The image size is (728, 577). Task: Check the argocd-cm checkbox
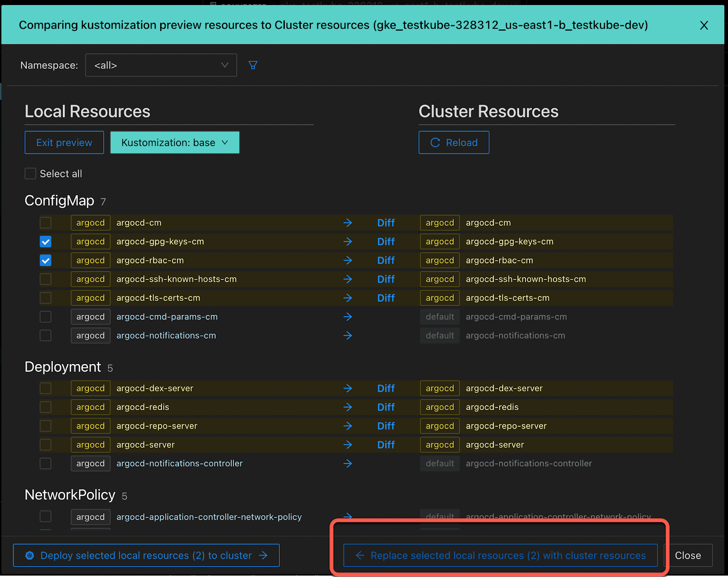45,223
